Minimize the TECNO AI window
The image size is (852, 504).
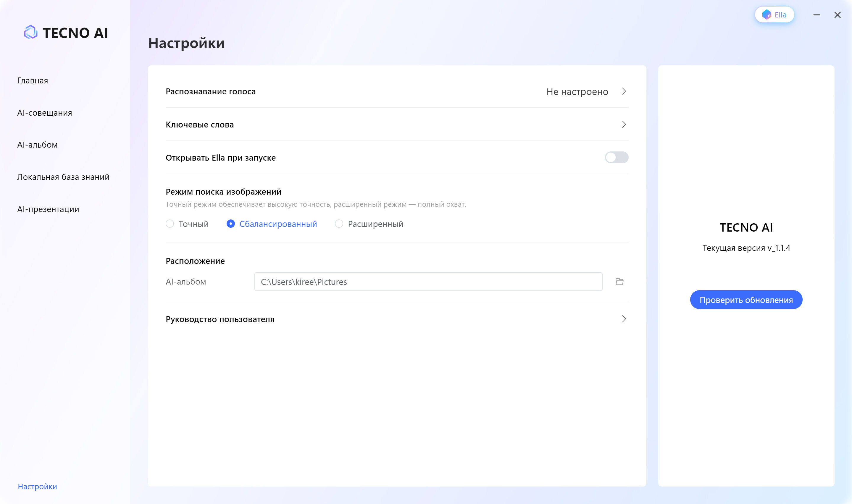click(x=817, y=15)
